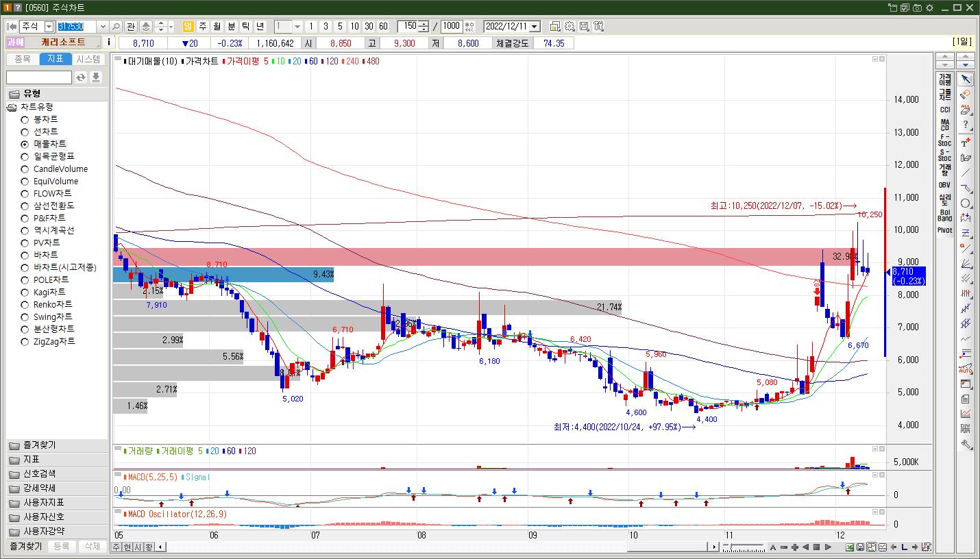Image resolution: width=980 pixels, height=559 pixels.
Task: Select the circle drawing tool
Action: click(966, 203)
